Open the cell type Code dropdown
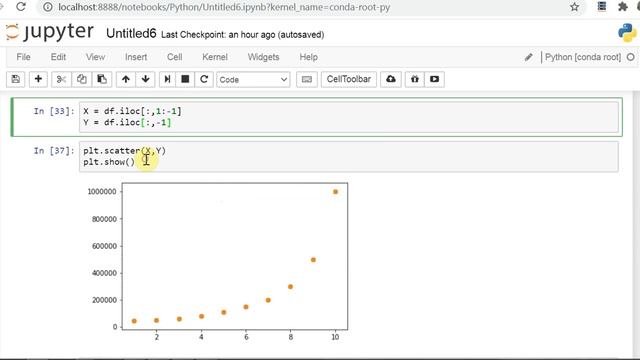Viewport: 640px width, 360px height. [x=253, y=80]
